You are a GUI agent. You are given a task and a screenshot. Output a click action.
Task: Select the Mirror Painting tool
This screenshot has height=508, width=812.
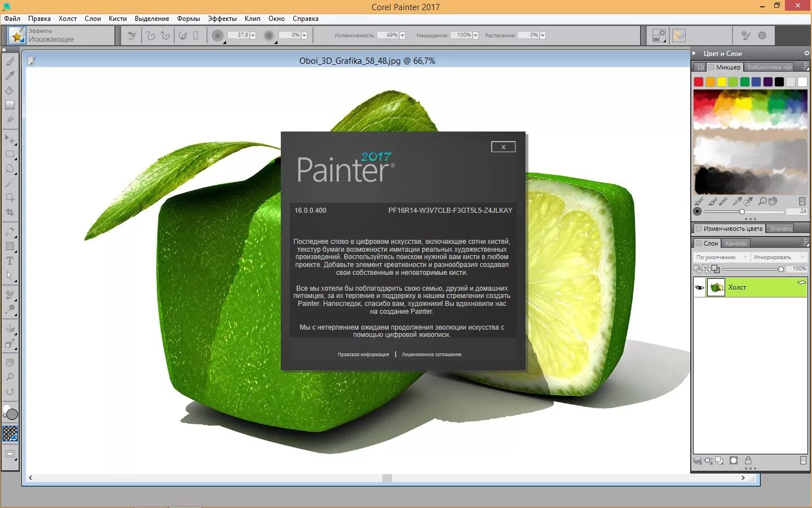10,329
